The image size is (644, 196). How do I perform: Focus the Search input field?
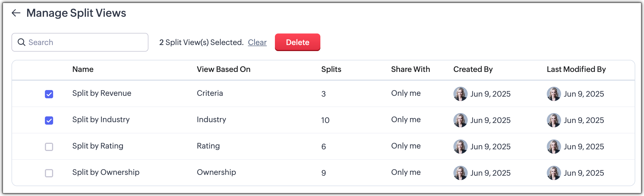(x=85, y=42)
